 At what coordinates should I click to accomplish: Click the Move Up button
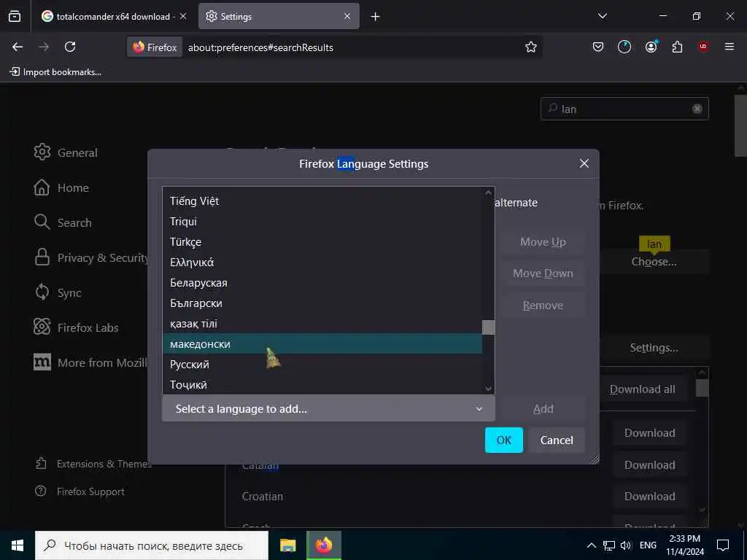[x=543, y=242]
